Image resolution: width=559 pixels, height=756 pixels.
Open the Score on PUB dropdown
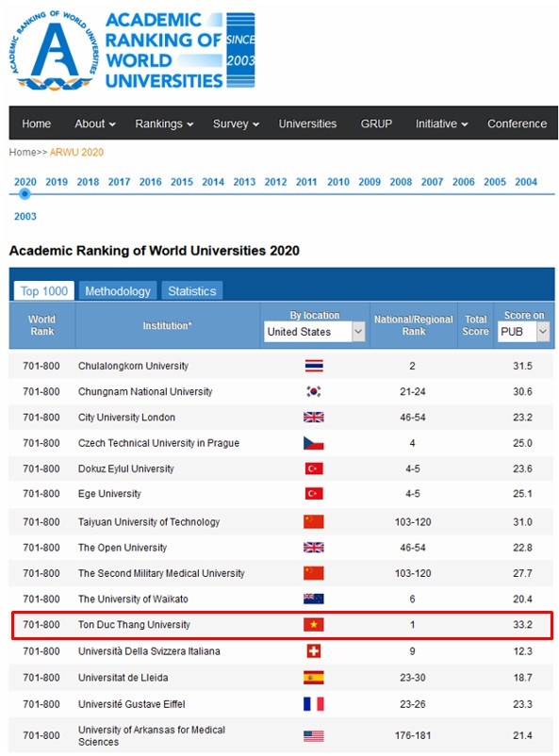click(x=522, y=332)
